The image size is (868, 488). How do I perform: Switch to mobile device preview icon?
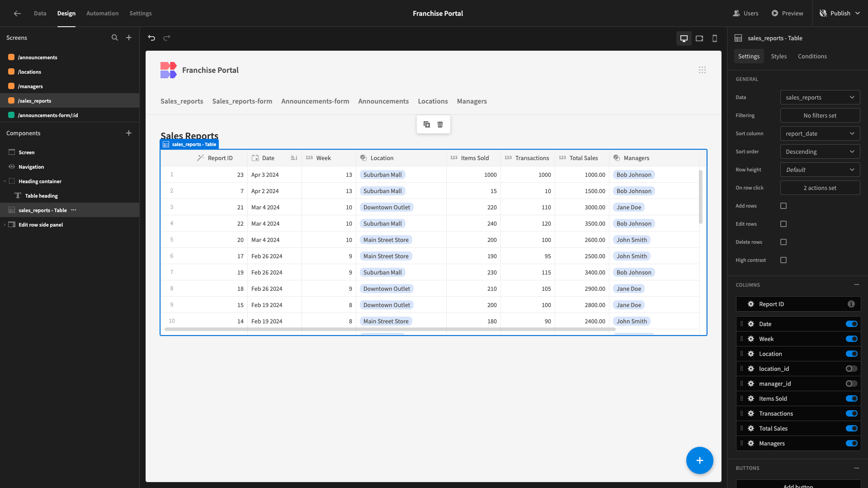pyautogui.click(x=714, y=38)
